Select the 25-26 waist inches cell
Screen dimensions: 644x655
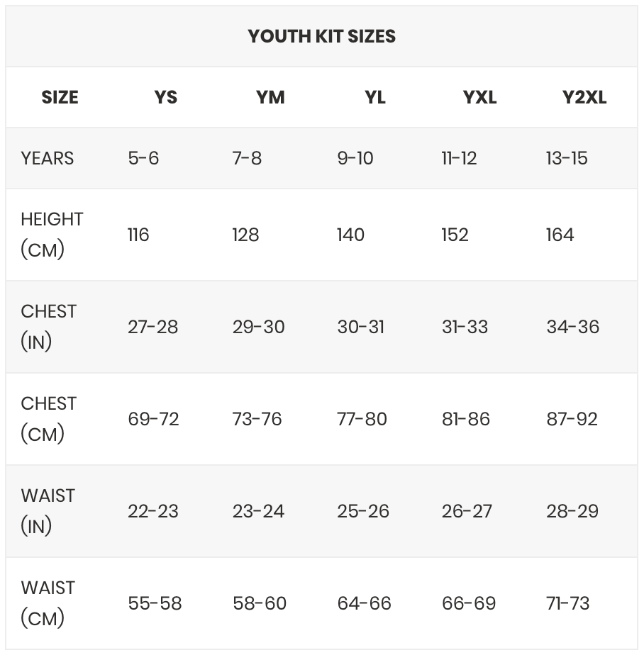point(363,511)
